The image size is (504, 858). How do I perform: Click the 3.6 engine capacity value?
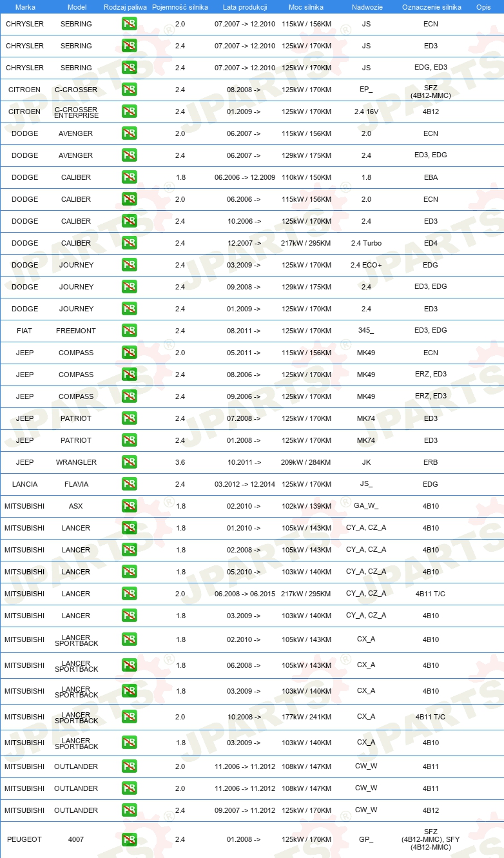tap(180, 462)
